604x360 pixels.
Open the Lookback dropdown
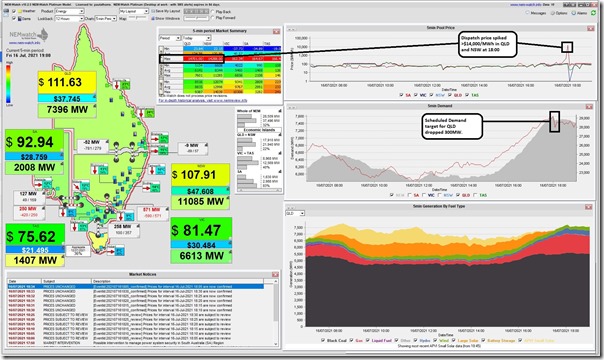69,18
